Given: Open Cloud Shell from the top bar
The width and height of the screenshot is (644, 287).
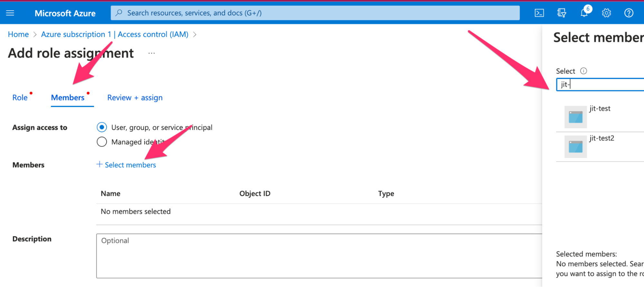Looking at the screenshot, I should 539,13.
